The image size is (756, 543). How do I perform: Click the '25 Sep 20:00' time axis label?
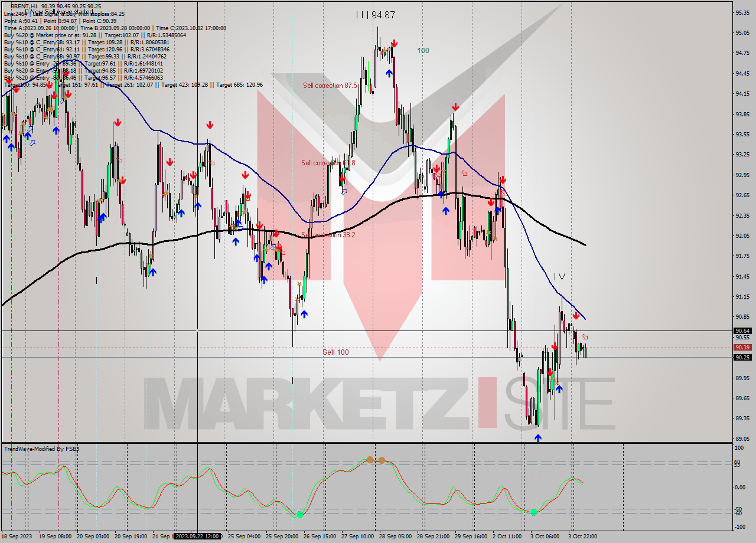tap(282, 537)
